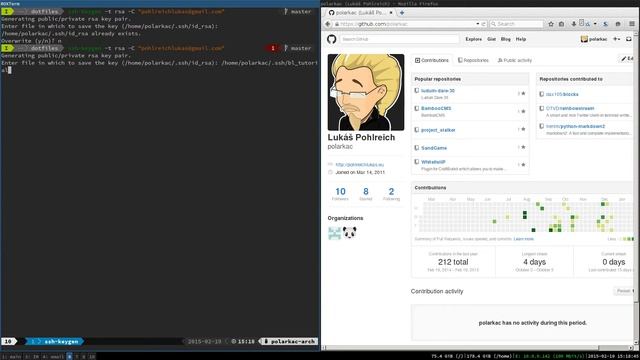Open the project_stalker repository link
Image resolution: width=640 pixels, height=360 pixels.
[438, 130]
